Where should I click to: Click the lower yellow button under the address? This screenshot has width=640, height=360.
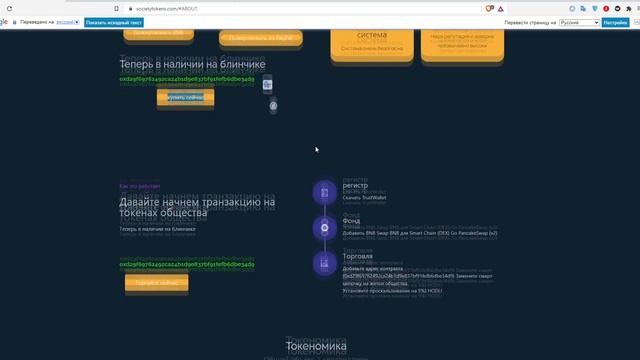pos(157,283)
